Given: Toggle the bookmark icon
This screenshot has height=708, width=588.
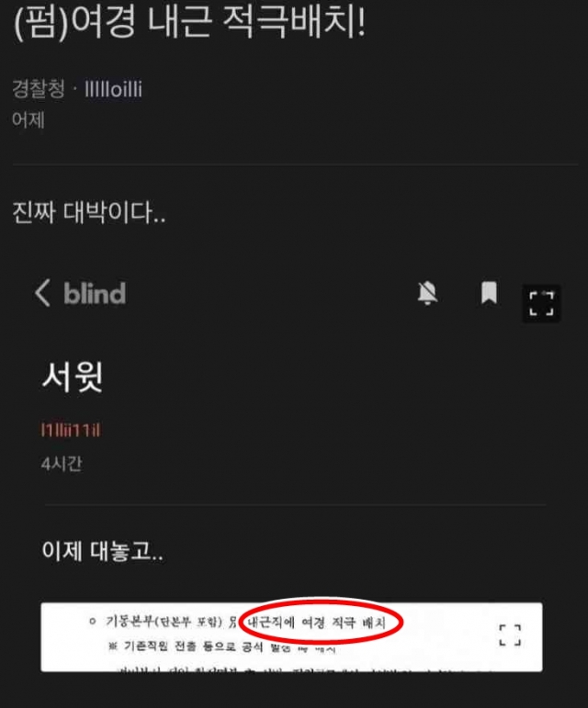Looking at the screenshot, I should 489,293.
